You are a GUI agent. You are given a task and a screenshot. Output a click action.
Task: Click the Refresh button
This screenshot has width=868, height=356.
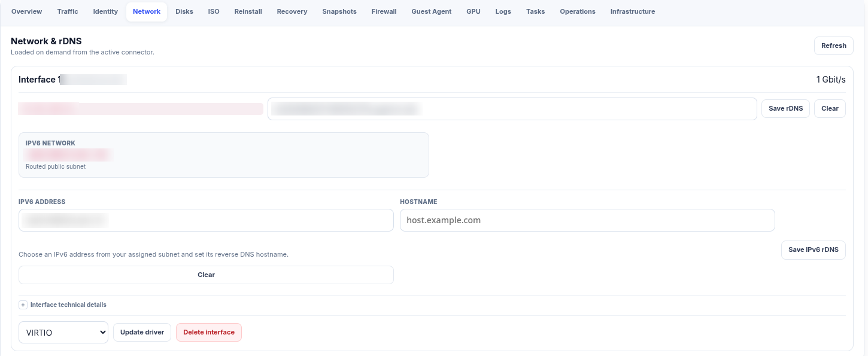pyautogui.click(x=834, y=45)
